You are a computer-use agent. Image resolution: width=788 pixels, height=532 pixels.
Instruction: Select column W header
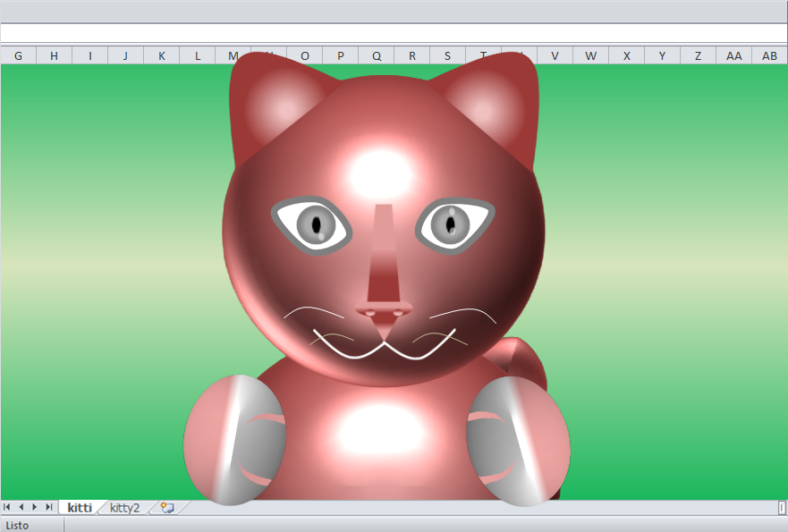(x=591, y=55)
